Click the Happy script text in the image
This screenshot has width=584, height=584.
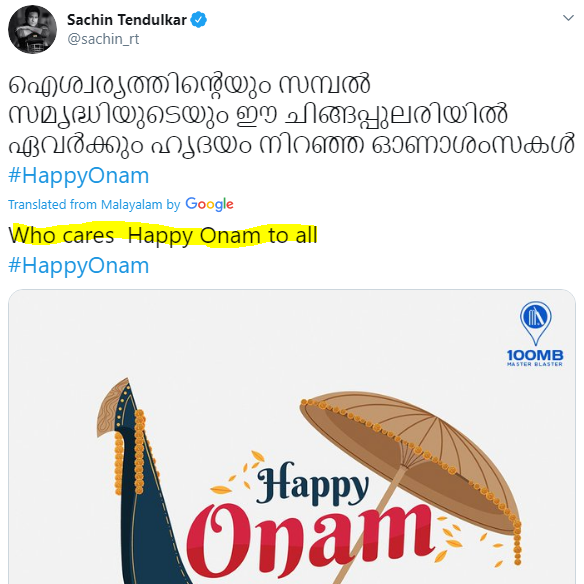312,484
